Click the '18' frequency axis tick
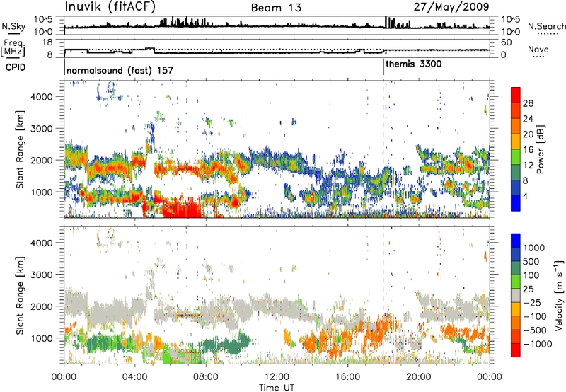This screenshot has width=566, height=392. pyautogui.click(x=47, y=42)
